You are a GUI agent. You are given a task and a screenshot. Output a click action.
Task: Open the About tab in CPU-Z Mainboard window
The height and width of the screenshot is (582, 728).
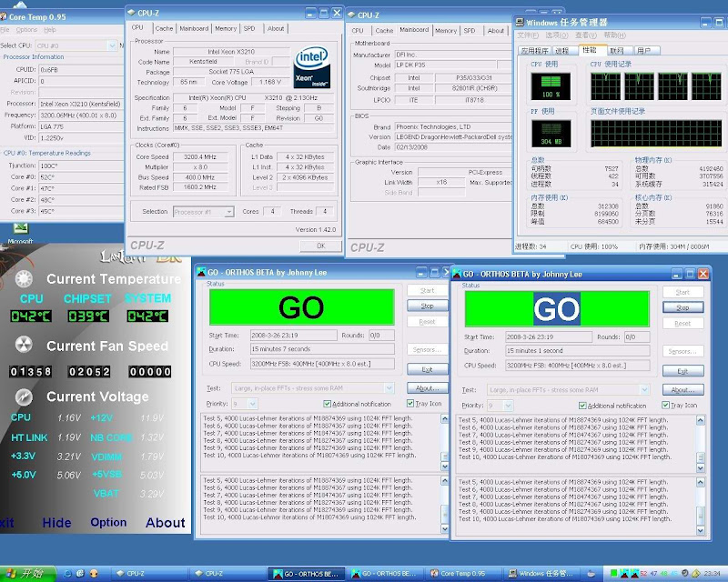(495, 31)
